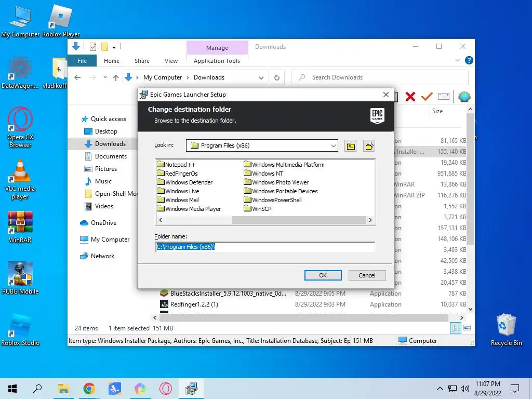Select the Windows Defender folder
This screenshot has height=399, width=532.
185,182
